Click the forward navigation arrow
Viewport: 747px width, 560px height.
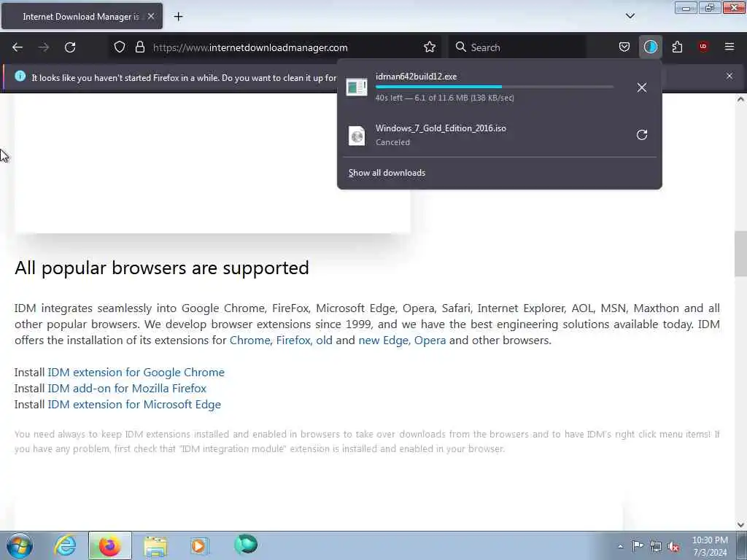coord(44,47)
